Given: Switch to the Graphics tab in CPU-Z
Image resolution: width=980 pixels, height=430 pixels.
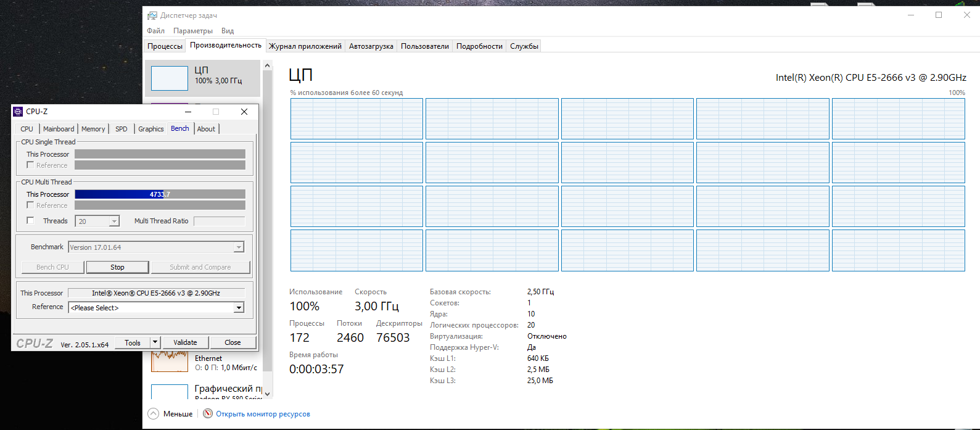Looking at the screenshot, I should pos(151,129).
